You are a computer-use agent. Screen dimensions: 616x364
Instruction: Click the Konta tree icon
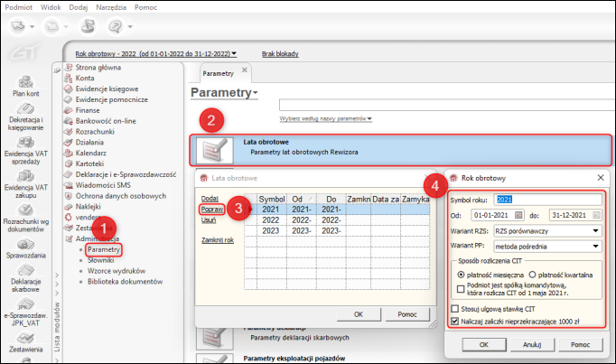click(x=69, y=79)
